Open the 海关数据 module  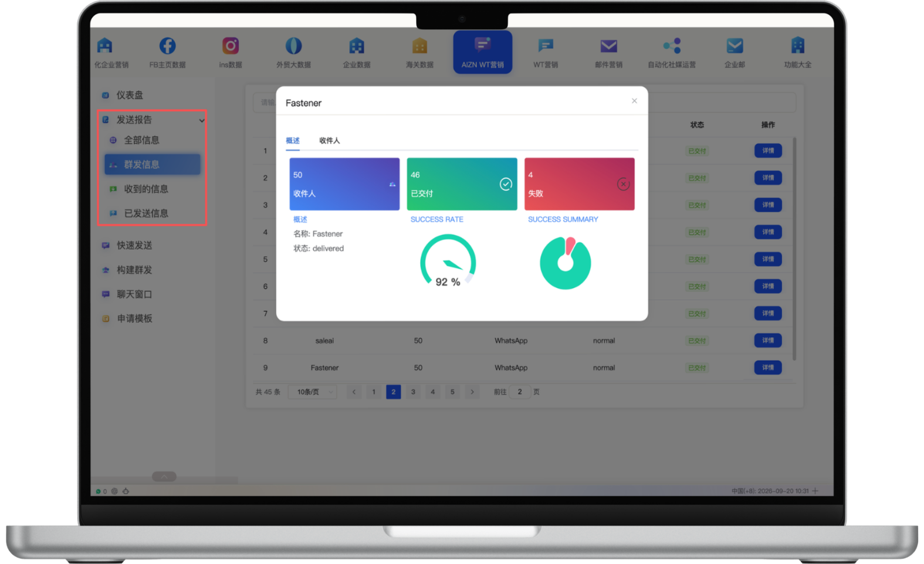click(x=419, y=53)
